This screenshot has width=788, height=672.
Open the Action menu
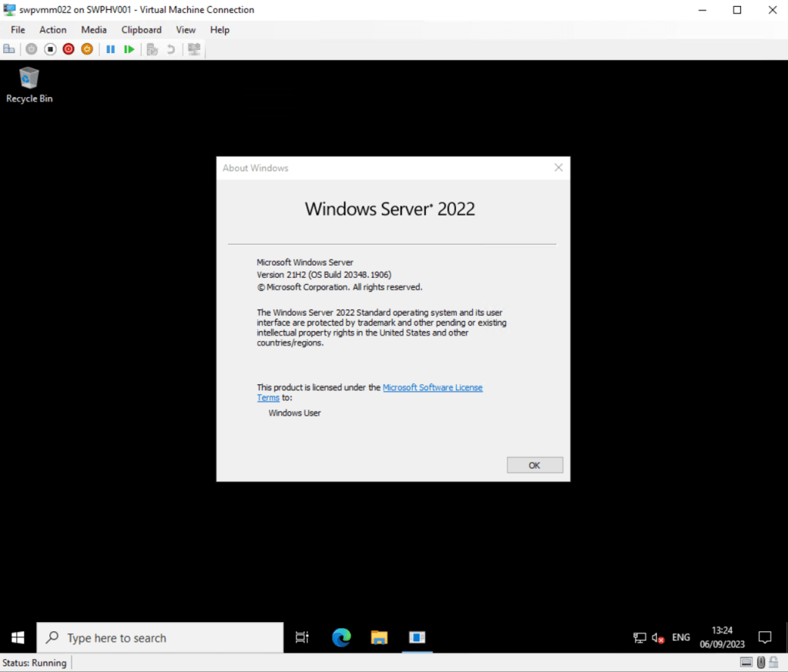click(53, 30)
